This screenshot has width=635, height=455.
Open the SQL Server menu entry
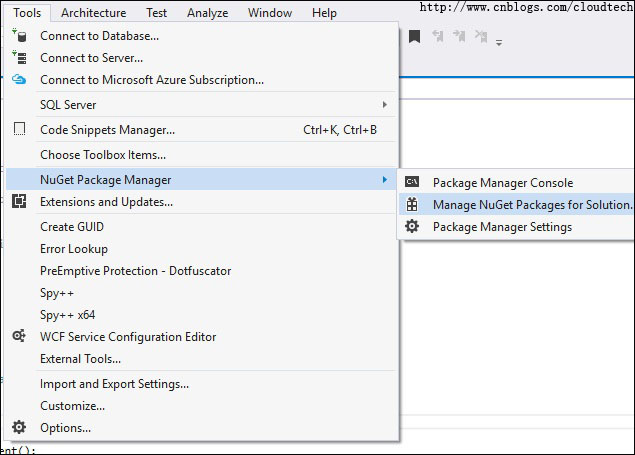[201, 105]
